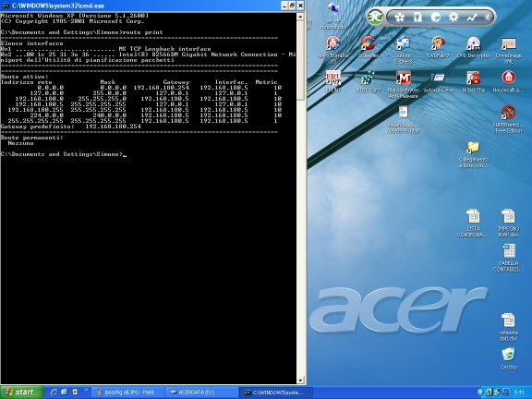The width and height of the screenshot is (532, 399).
Task: Open the cmd.exe window system menu icon
Action: tap(6, 6)
